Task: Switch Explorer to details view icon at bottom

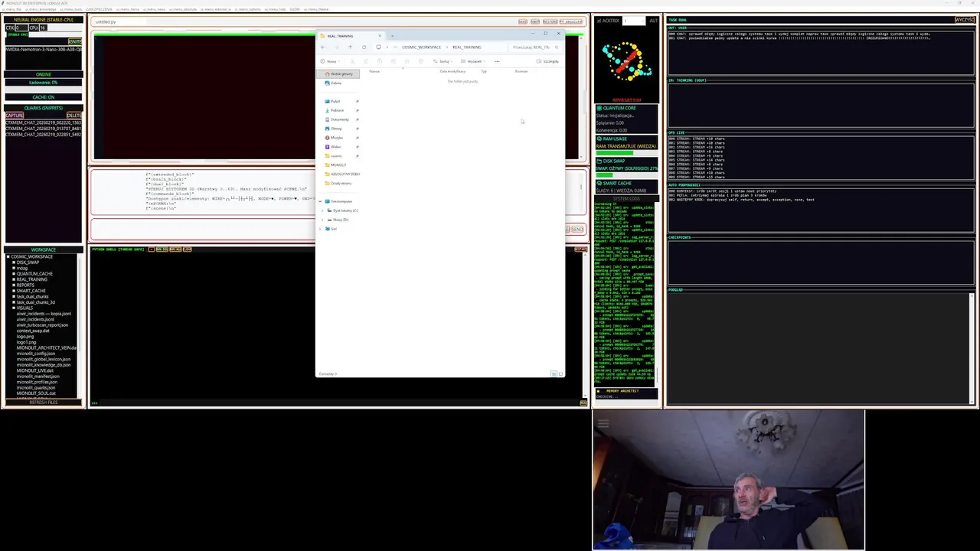Action: (x=554, y=374)
